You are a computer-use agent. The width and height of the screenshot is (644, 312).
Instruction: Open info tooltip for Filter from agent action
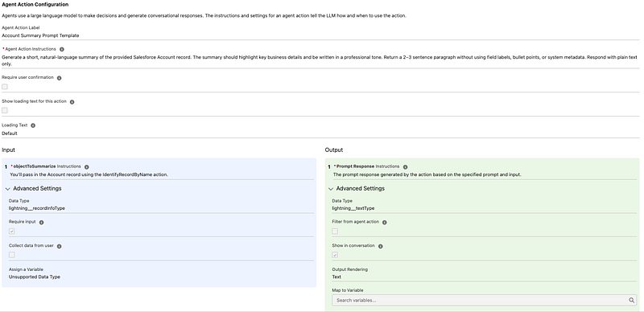[x=385, y=222]
